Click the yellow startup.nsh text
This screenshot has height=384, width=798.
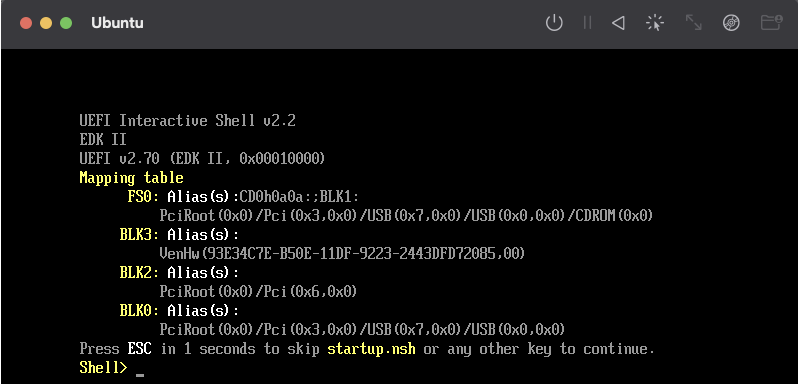pyautogui.click(x=372, y=349)
